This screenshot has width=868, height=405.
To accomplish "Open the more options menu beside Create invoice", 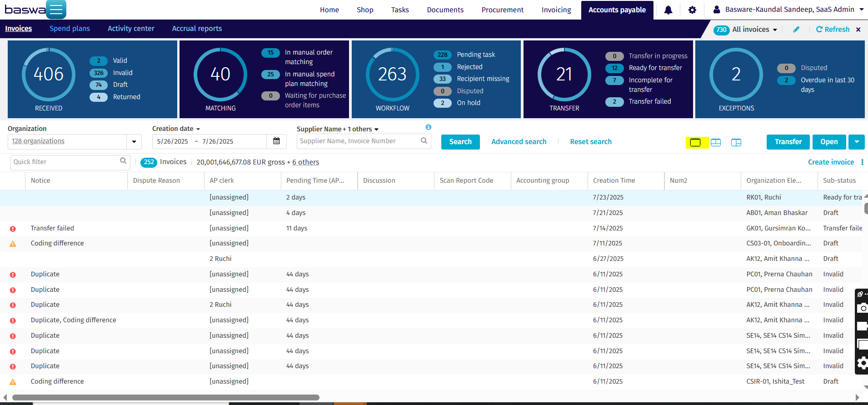I will pos(862,162).
